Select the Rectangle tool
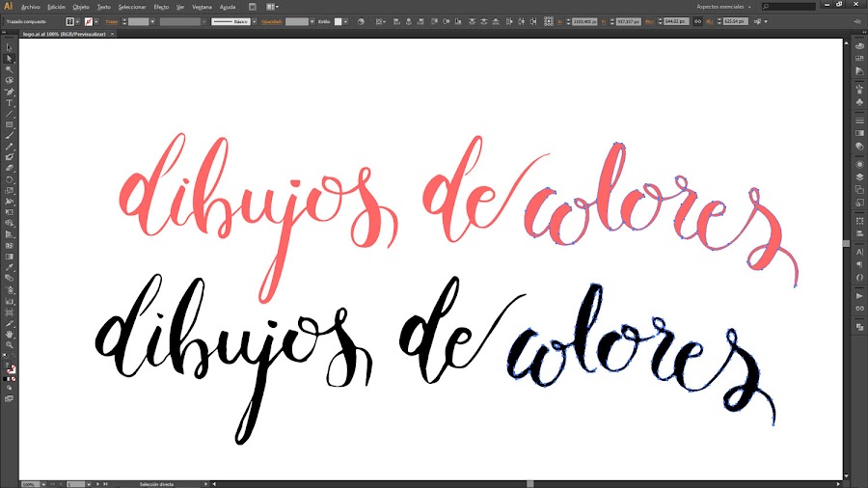Image resolution: width=868 pixels, height=488 pixels. (x=9, y=125)
